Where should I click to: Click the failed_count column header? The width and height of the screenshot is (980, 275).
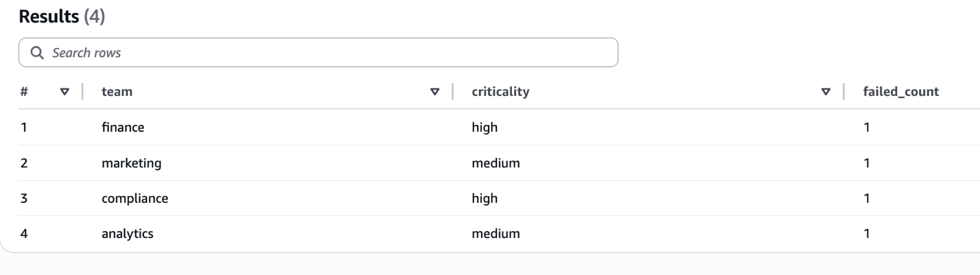click(x=900, y=92)
